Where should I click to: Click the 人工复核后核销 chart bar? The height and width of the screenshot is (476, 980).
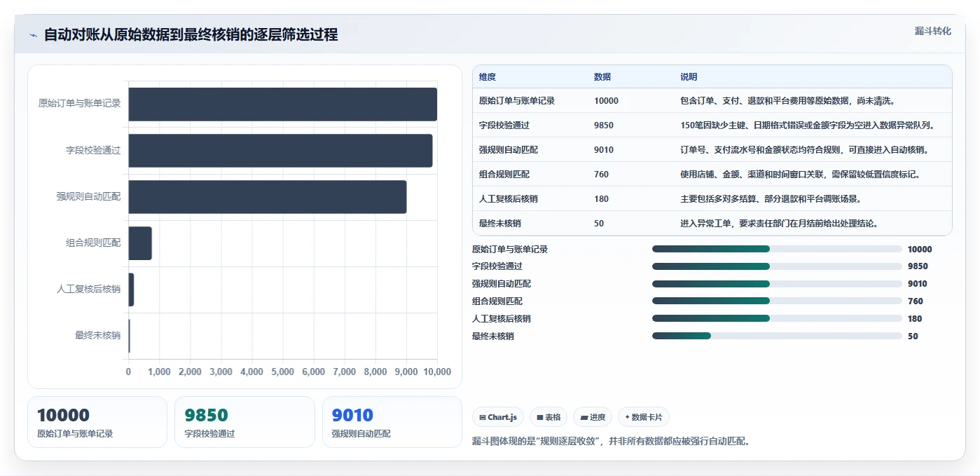(x=131, y=290)
